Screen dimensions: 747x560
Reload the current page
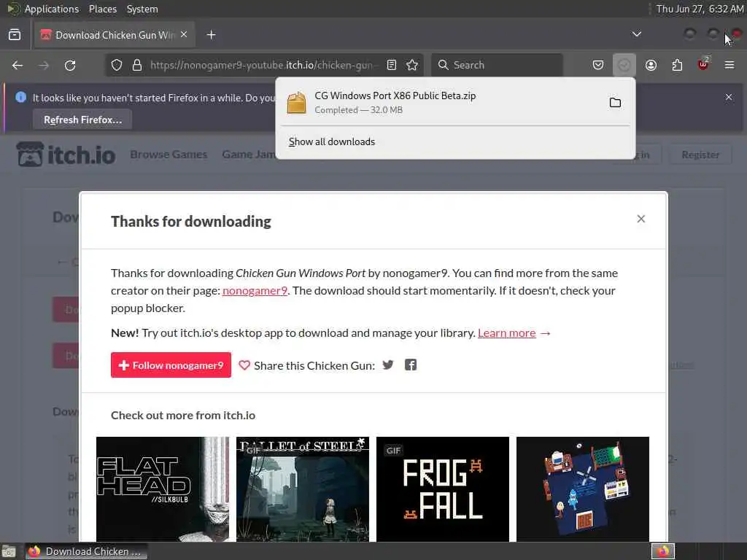point(70,65)
